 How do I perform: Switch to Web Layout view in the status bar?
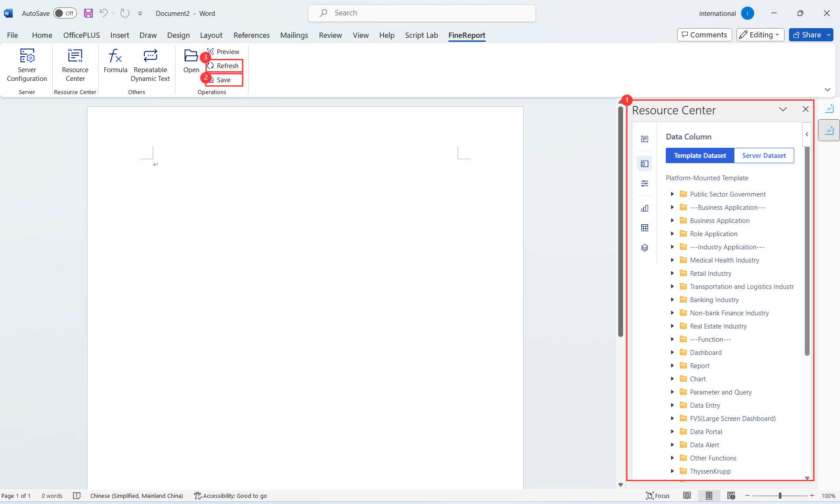(731, 496)
